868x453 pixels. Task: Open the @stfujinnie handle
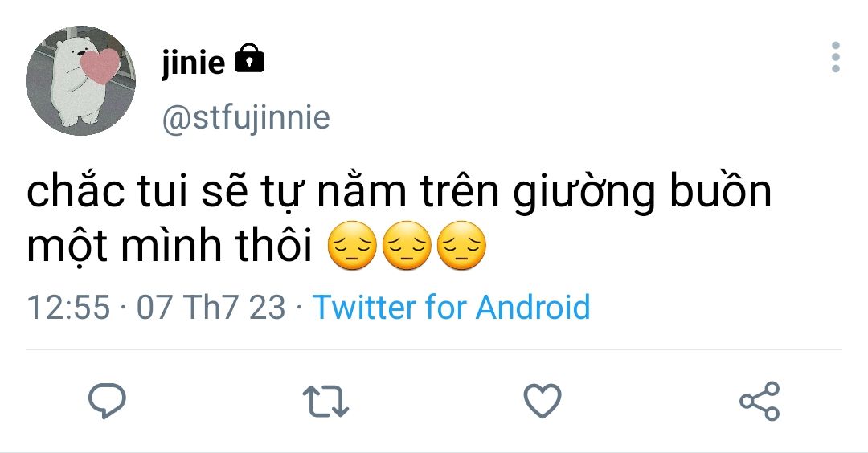tap(246, 118)
